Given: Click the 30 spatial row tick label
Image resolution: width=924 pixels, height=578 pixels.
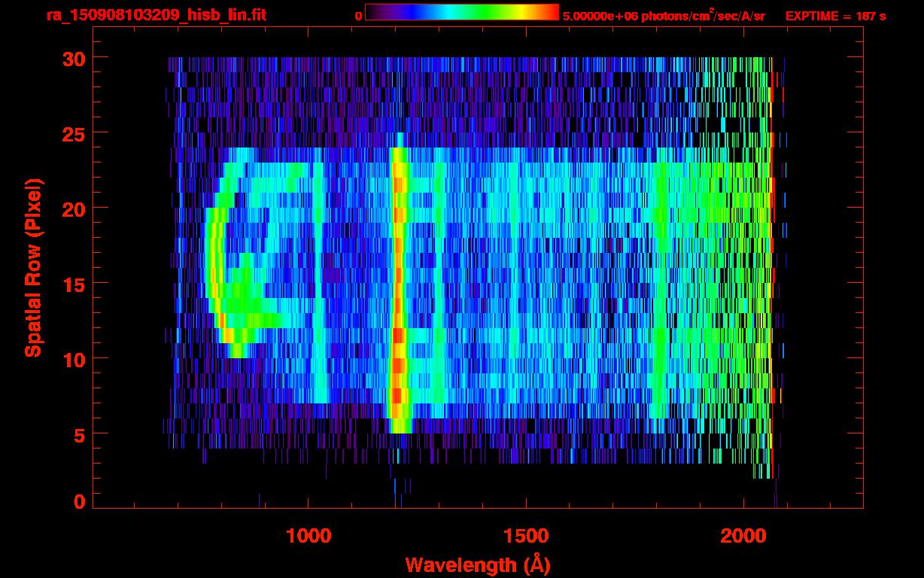Looking at the screenshot, I should coord(72,58).
